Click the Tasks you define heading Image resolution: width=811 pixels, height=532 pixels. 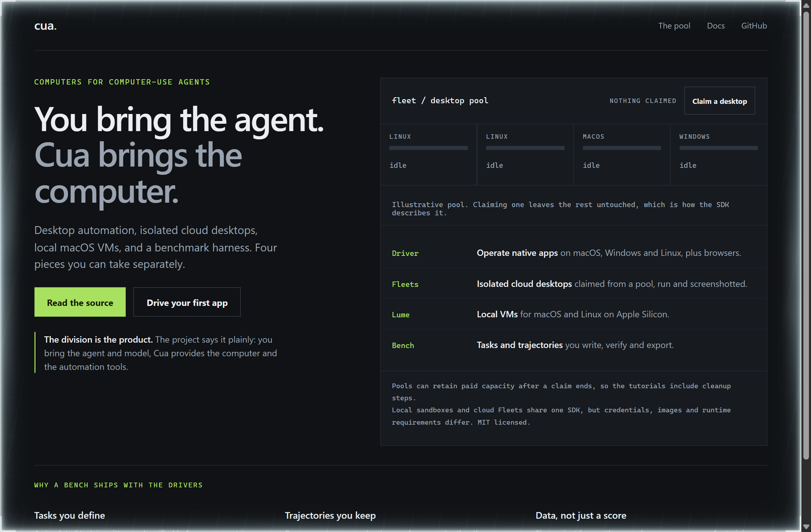click(x=69, y=515)
